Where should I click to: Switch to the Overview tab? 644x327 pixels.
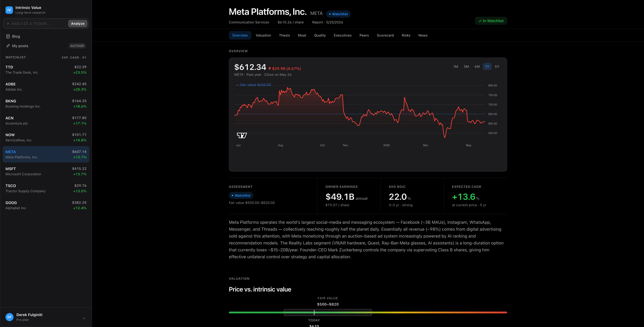click(x=240, y=35)
